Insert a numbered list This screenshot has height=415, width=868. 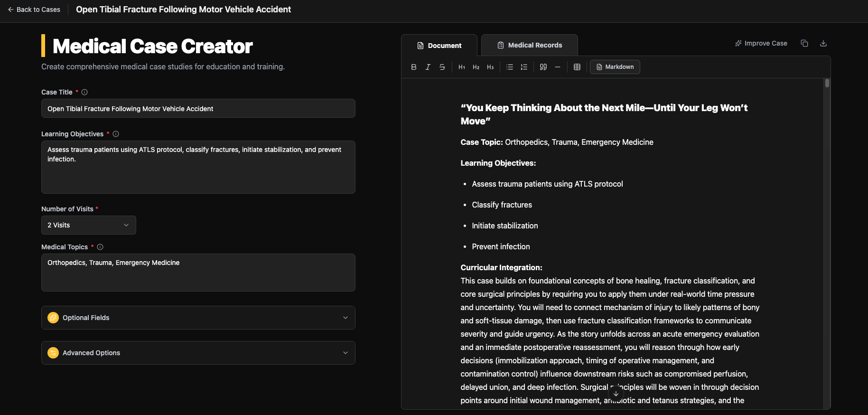coord(523,67)
